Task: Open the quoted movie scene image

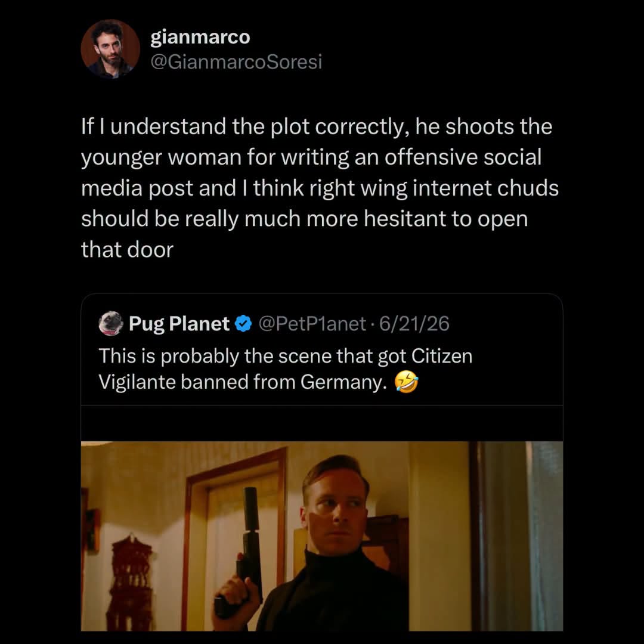Action: [x=322, y=536]
